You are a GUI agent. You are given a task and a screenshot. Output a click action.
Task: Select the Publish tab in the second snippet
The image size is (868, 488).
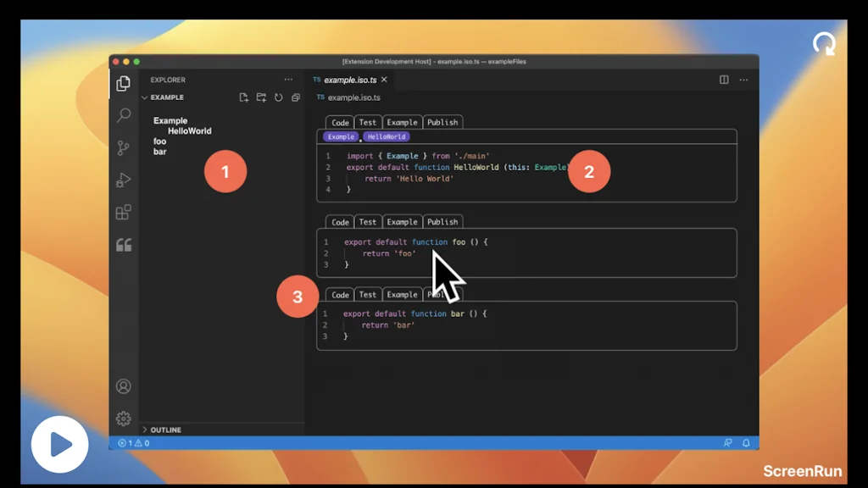tap(443, 221)
